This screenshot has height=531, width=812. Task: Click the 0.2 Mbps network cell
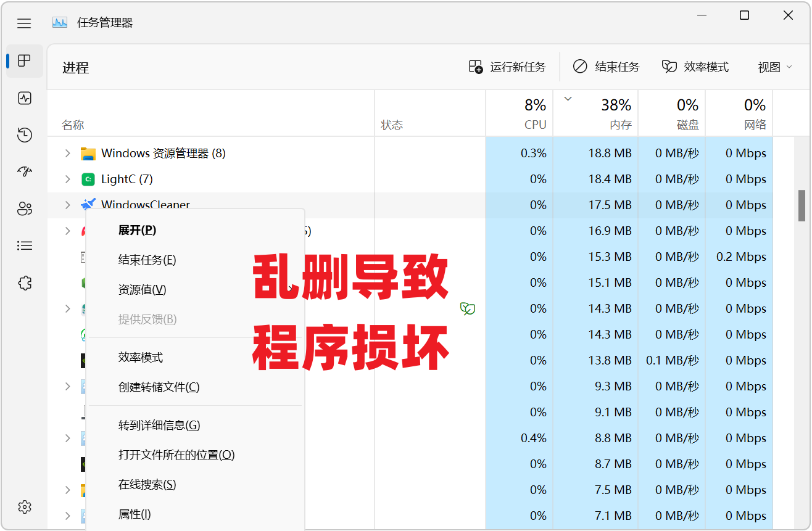pyautogui.click(x=739, y=257)
